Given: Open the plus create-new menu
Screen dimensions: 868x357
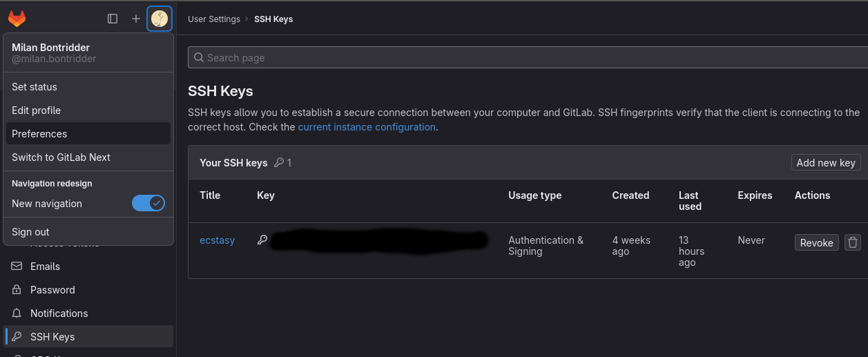Looking at the screenshot, I should 136,19.
